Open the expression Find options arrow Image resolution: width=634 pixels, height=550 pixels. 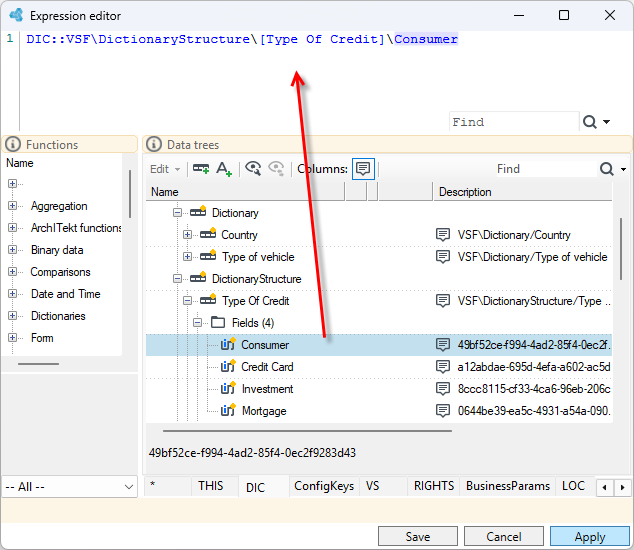point(607,122)
